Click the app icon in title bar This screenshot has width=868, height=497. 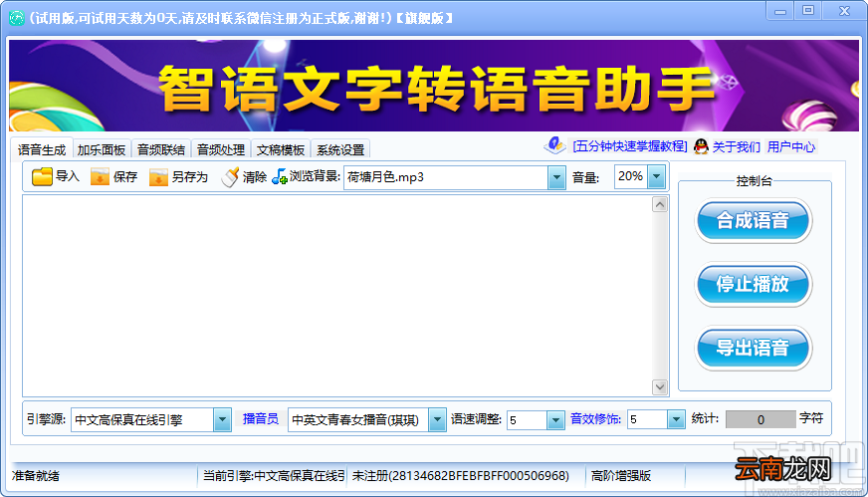pos(17,18)
